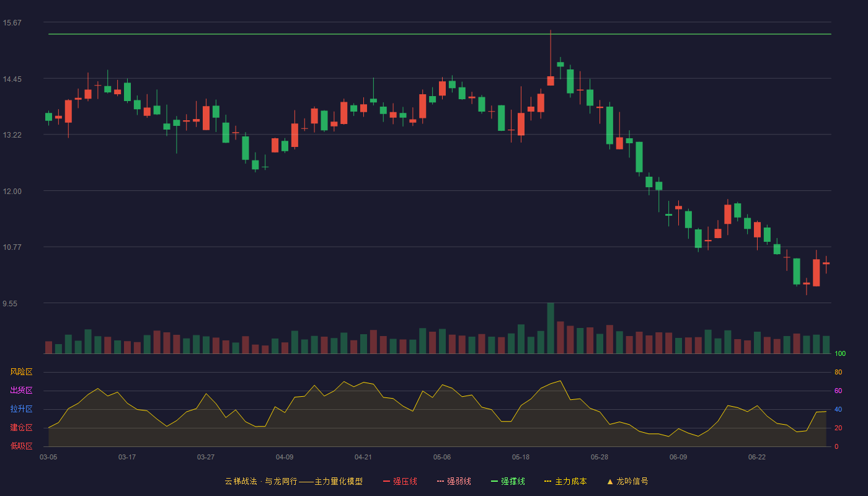Click the green 100 indicator scale label

(x=840, y=354)
